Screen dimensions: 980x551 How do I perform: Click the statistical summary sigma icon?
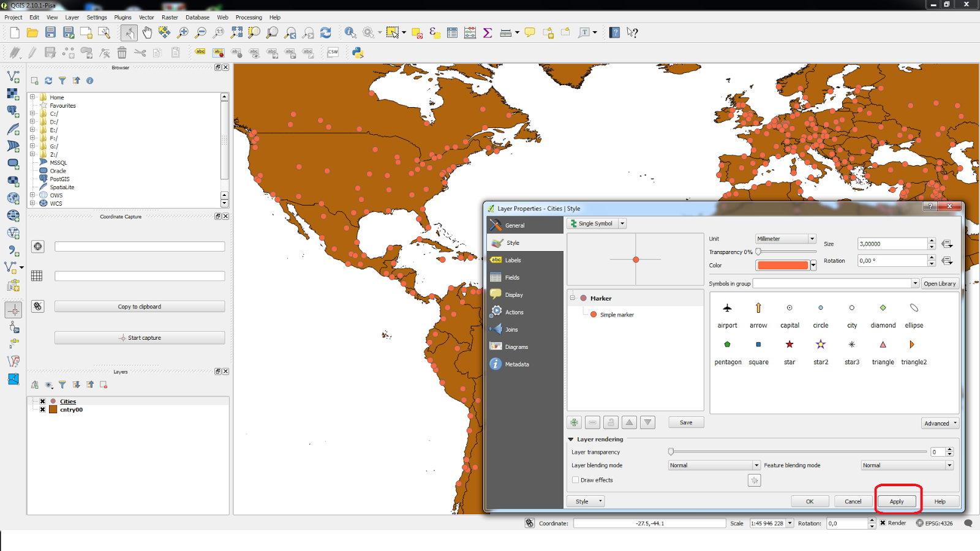click(x=487, y=32)
